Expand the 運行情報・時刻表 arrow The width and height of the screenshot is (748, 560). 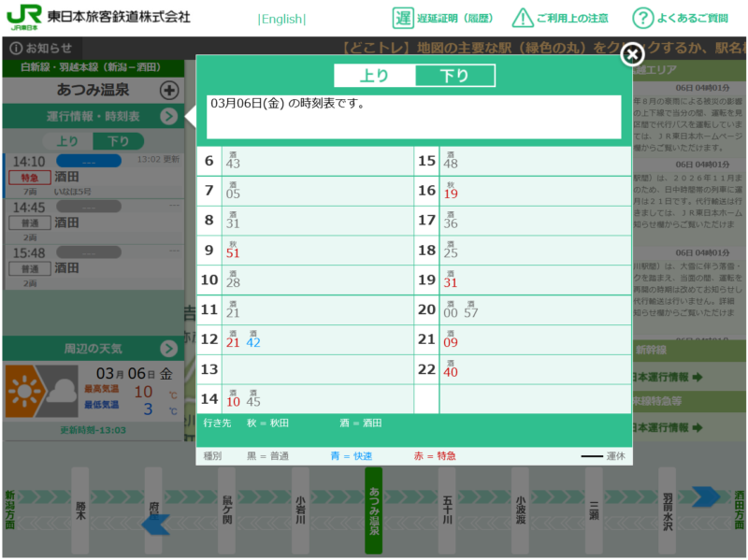(168, 117)
